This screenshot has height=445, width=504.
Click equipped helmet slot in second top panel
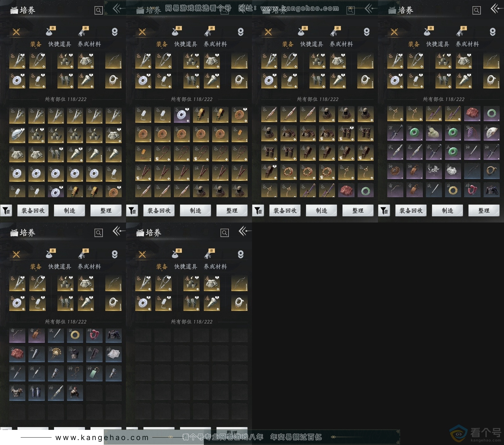pyautogui.click(x=191, y=61)
